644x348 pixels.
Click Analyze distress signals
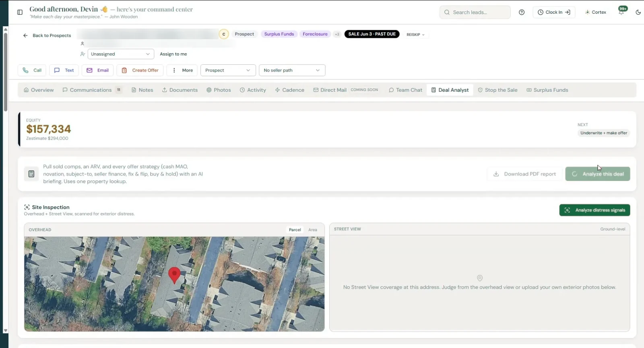coord(594,210)
